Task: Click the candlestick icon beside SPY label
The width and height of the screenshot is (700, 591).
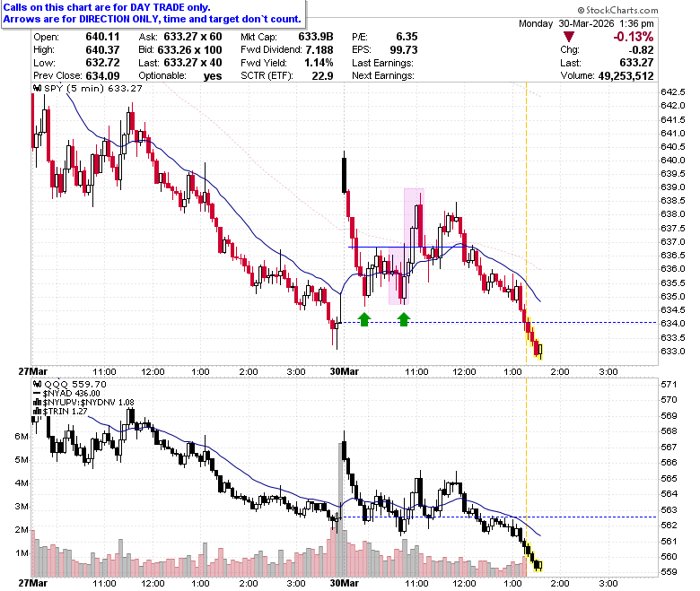Action: click(38, 88)
